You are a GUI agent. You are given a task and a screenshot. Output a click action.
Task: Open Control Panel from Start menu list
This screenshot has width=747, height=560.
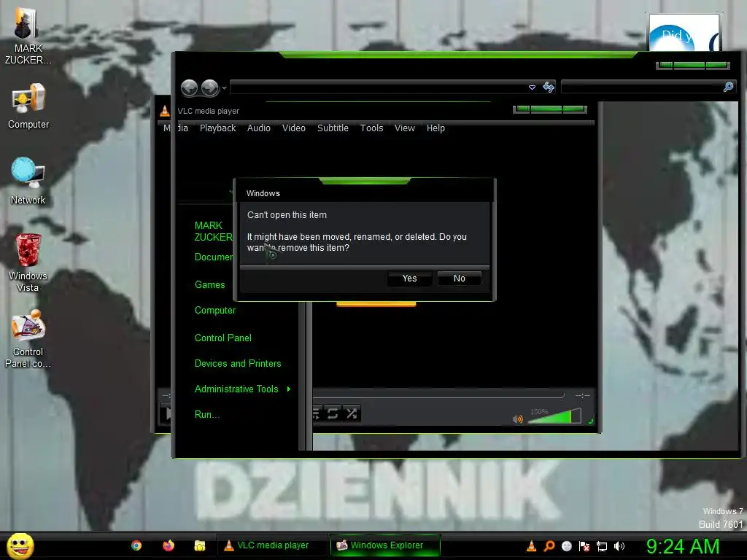click(223, 338)
